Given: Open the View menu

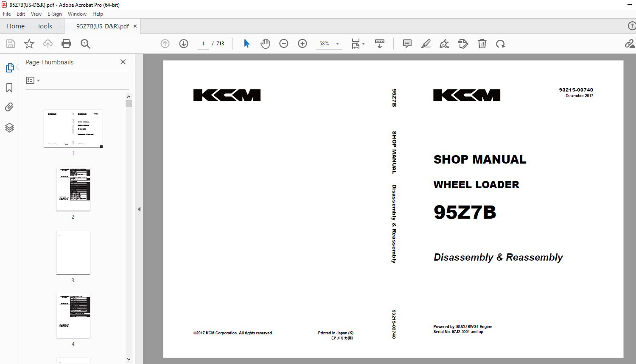Looking at the screenshot, I should click(x=36, y=14).
